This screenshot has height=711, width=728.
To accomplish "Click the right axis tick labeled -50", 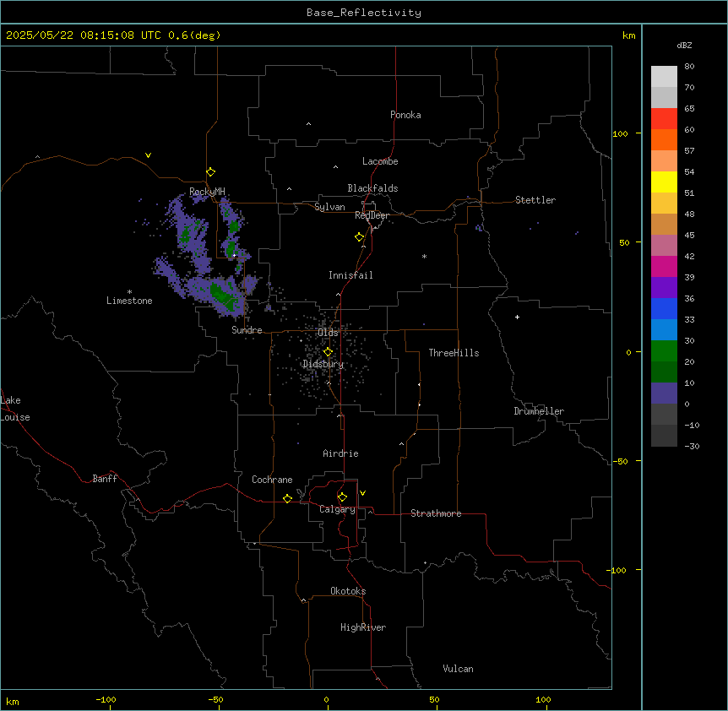I will click(x=621, y=461).
